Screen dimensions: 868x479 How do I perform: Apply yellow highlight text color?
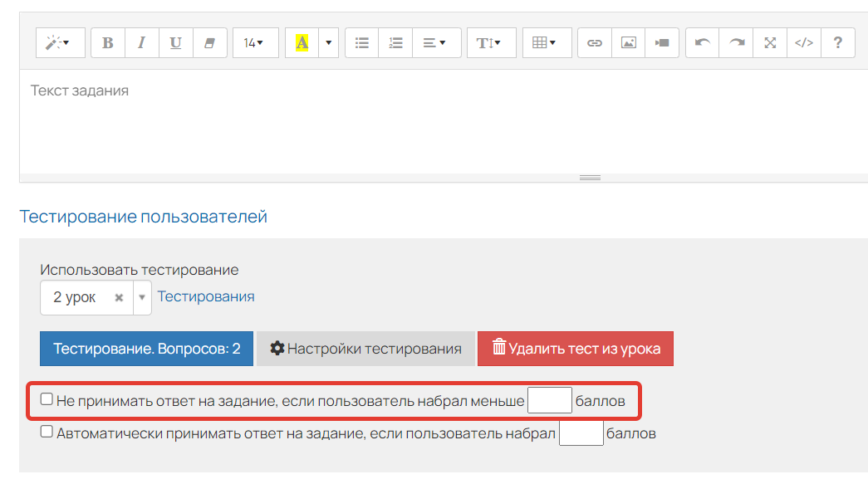(x=302, y=42)
